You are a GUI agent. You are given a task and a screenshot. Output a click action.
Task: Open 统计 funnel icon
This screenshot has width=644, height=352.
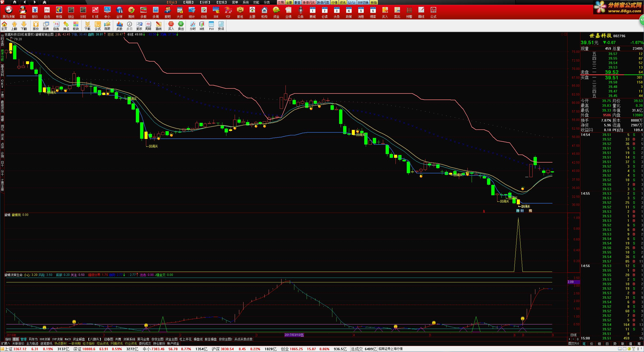[192, 12]
